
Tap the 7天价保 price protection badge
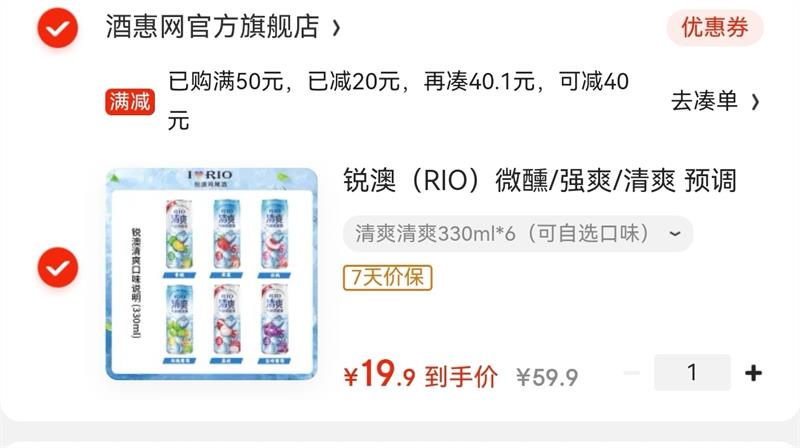pyautogui.click(x=388, y=278)
